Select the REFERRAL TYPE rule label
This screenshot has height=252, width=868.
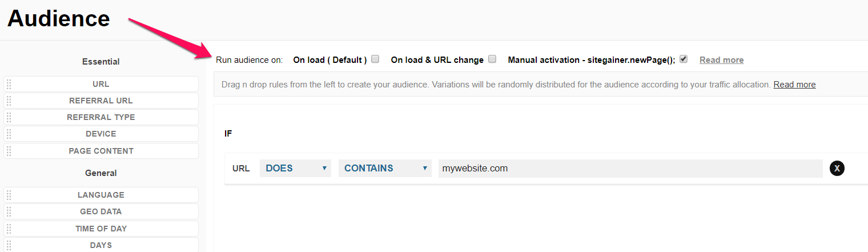coord(101,117)
